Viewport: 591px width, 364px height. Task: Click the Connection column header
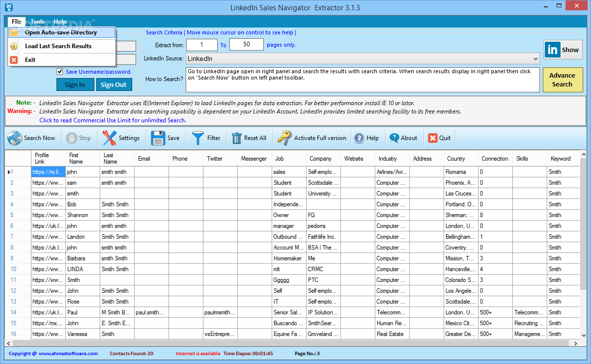[x=495, y=158]
